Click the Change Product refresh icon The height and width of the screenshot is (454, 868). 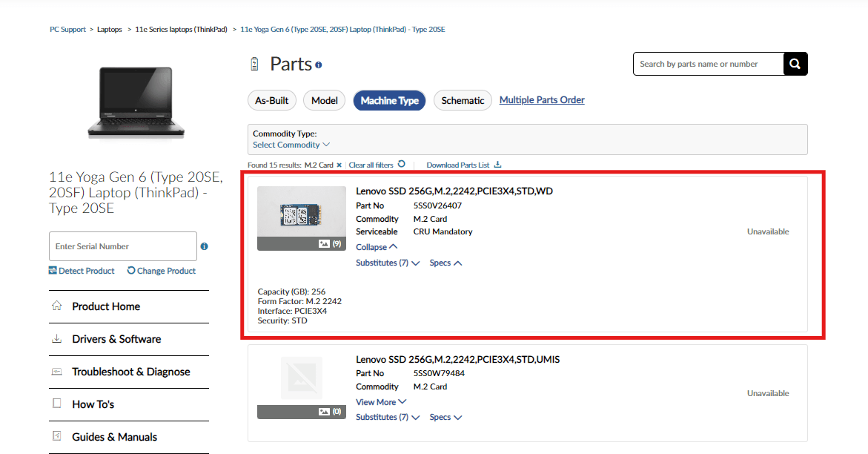tap(131, 270)
